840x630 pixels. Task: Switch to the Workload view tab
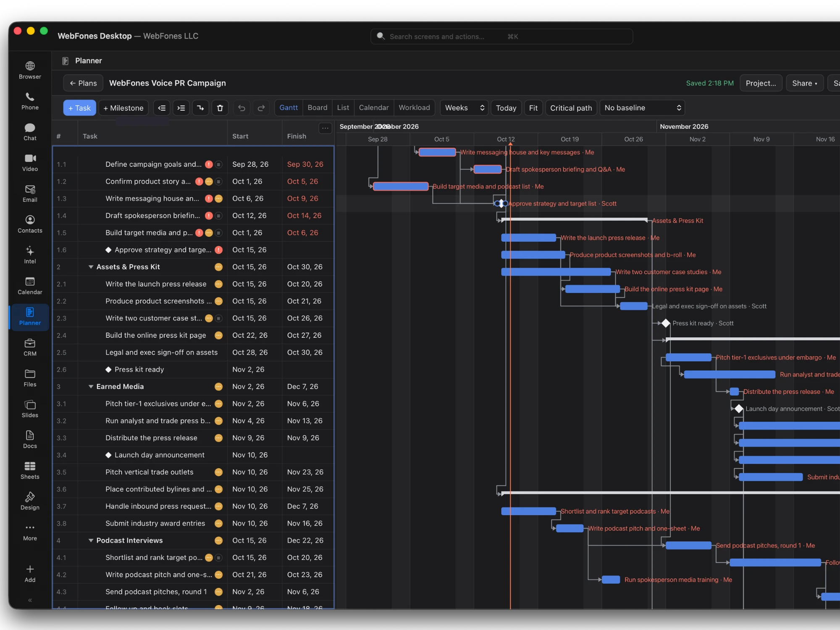pos(414,108)
